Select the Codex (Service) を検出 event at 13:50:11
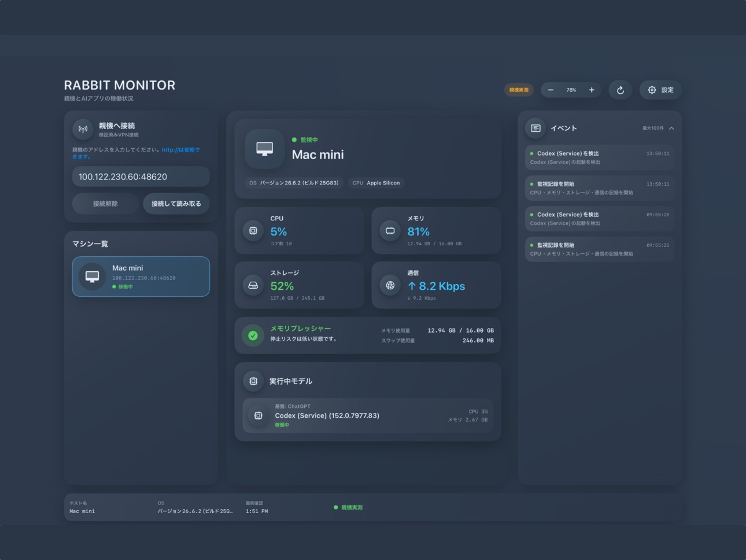This screenshot has height=560, width=746. coord(600,157)
